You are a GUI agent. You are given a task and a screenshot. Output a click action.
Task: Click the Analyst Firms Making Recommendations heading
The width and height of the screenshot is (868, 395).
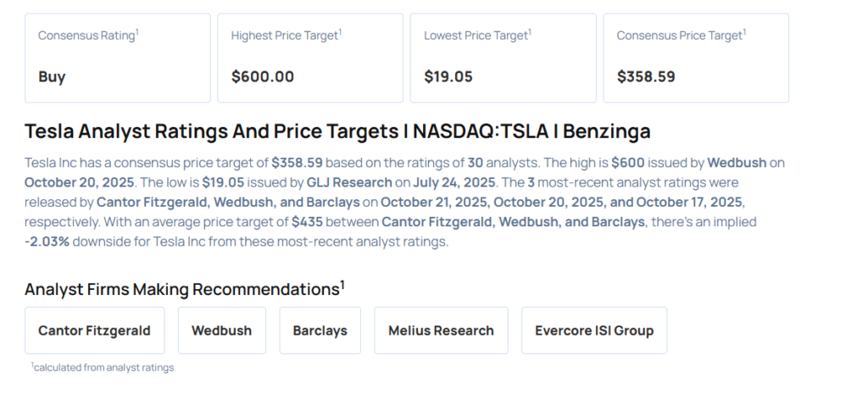[184, 288]
